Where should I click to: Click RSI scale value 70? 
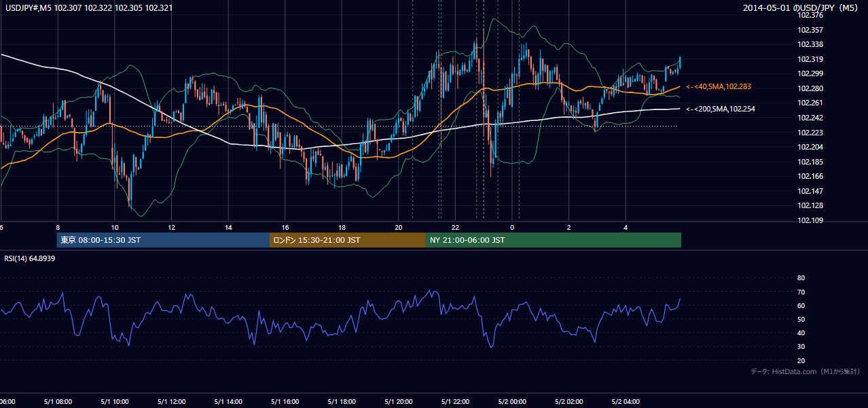(x=801, y=292)
